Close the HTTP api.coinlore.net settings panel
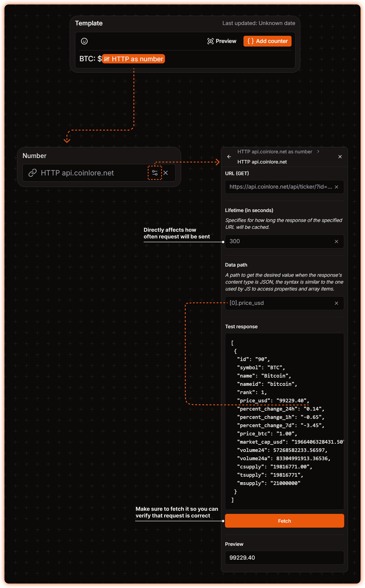 click(x=340, y=157)
